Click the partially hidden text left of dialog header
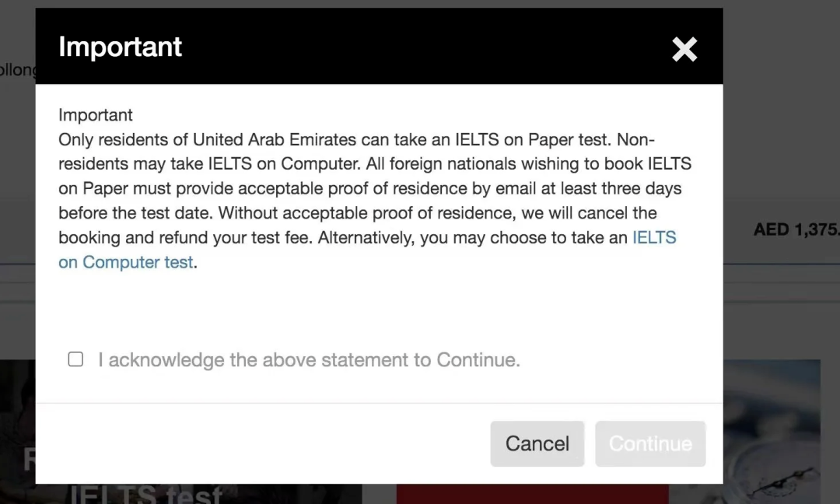Image resolution: width=840 pixels, height=504 pixels. [x=18, y=70]
